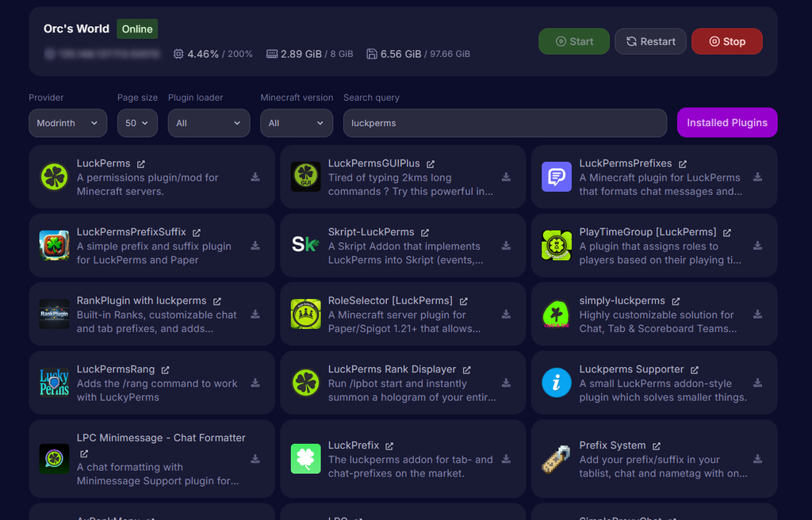812x520 pixels.
Task: Change the Page size dropdown
Action: point(137,124)
